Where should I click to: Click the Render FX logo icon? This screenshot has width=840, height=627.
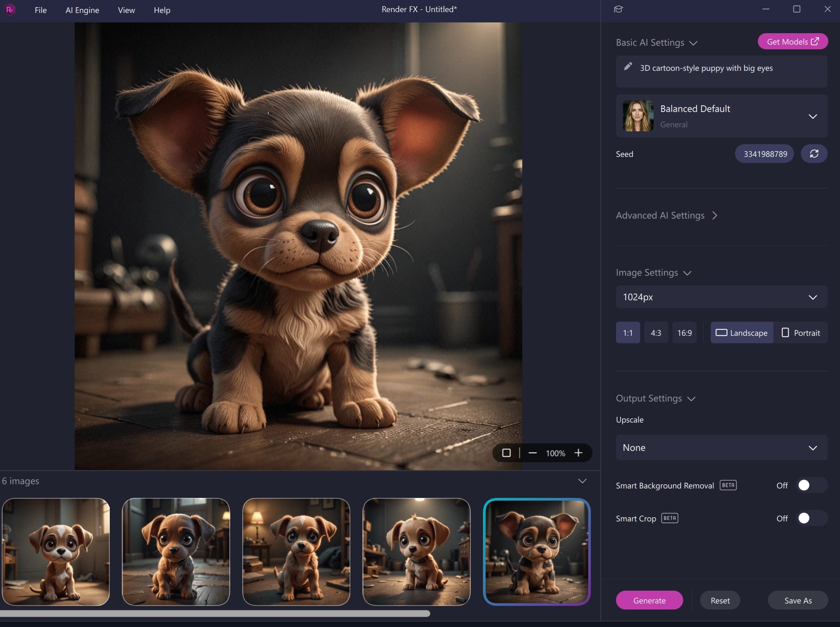point(9,9)
